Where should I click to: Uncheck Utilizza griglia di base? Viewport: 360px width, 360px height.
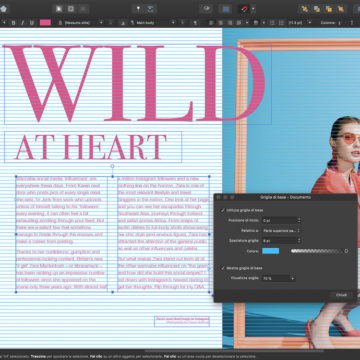[223, 210]
